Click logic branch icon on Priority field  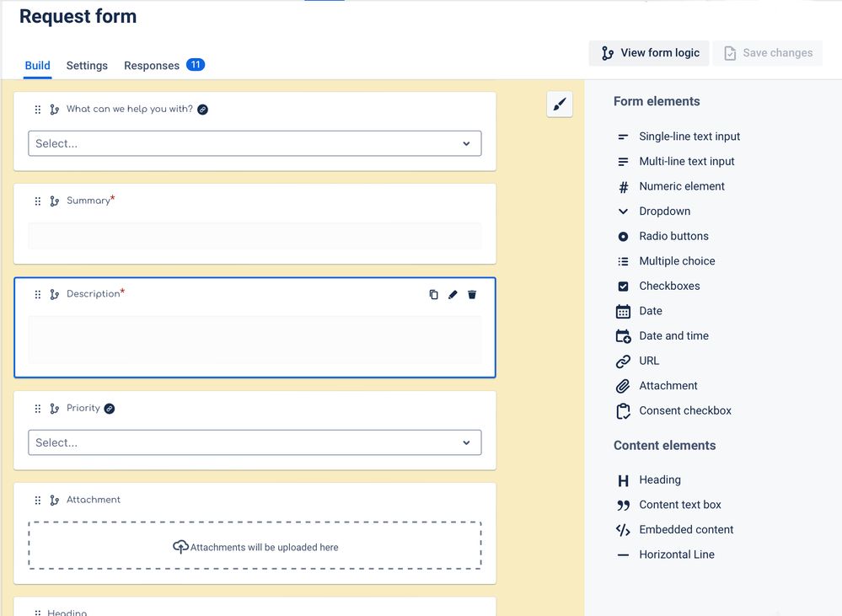click(x=54, y=409)
